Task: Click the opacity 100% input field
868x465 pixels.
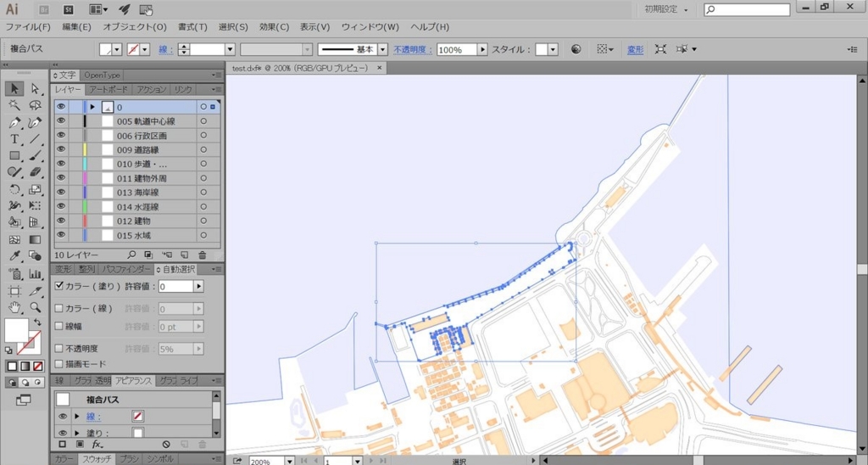Action: pos(456,50)
